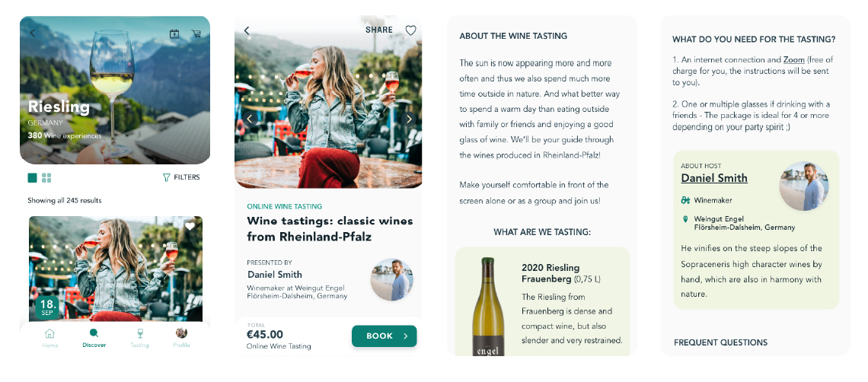Open the Zoom link
The width and height of the screenshot is (868, 382).
(793, 59)
